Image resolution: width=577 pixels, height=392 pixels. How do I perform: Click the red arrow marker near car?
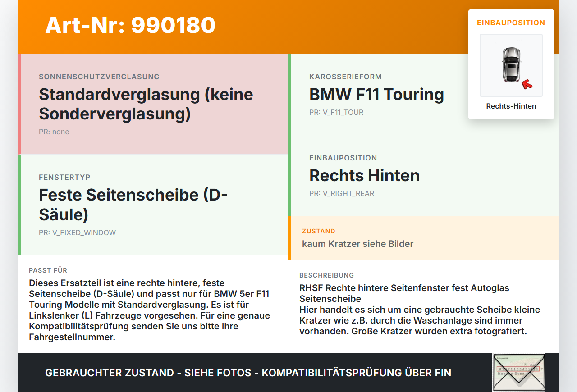[527, 84]
